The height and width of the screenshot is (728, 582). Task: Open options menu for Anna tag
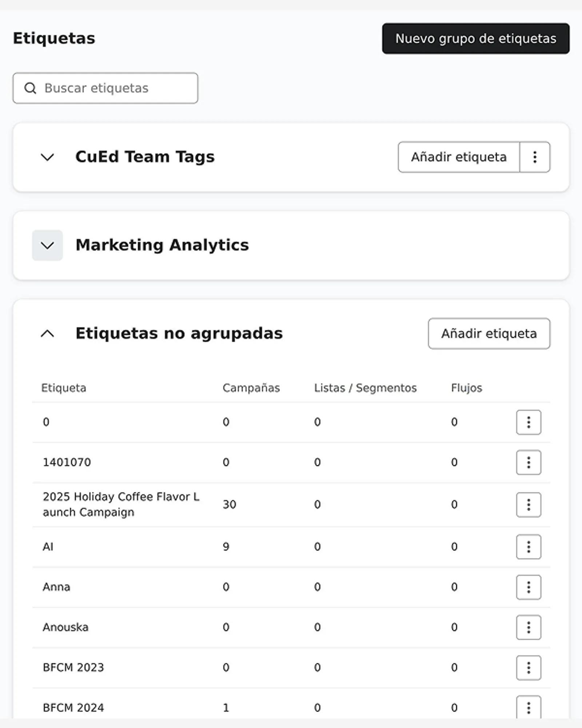[x=529, y=587]
